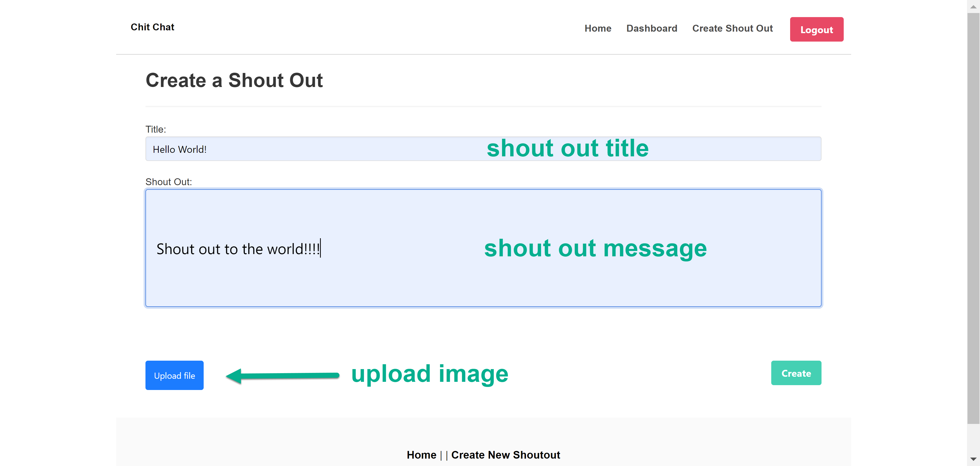
Task: Click the 'Shout Out:' label
Action: point(168,182)
